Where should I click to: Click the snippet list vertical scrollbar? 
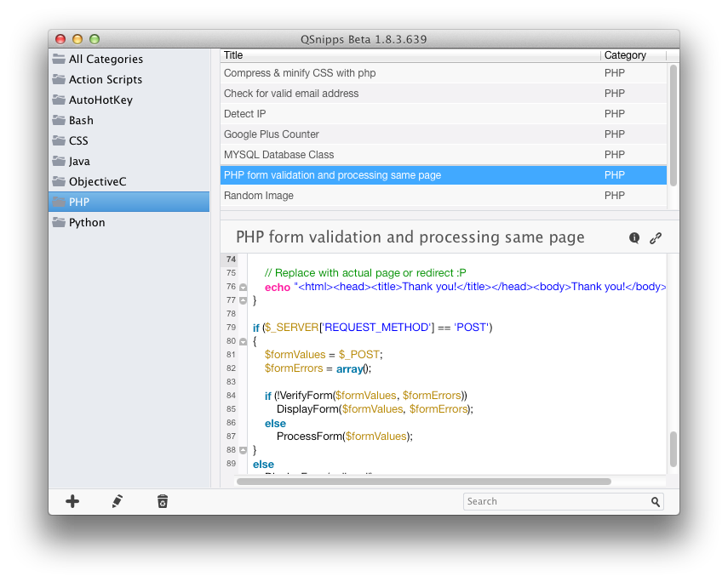tap(674, 125)
